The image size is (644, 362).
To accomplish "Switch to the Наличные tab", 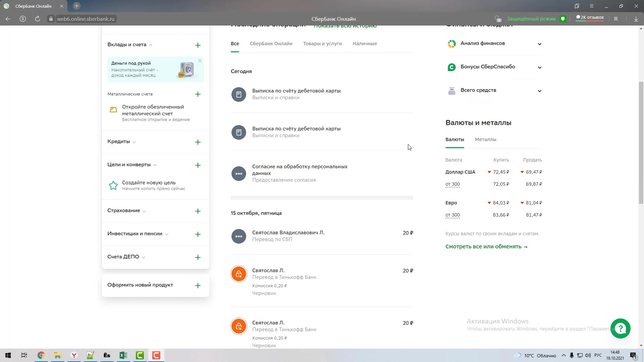I will (365, 44).
